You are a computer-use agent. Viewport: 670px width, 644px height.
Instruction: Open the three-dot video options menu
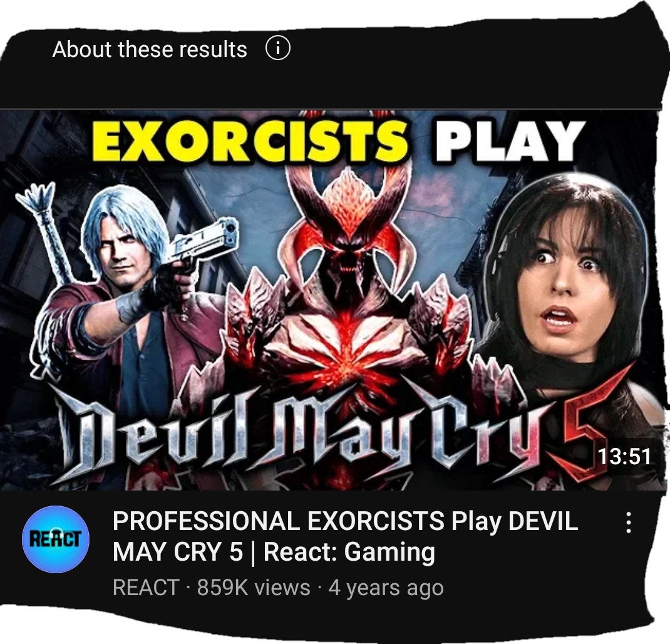628,522
